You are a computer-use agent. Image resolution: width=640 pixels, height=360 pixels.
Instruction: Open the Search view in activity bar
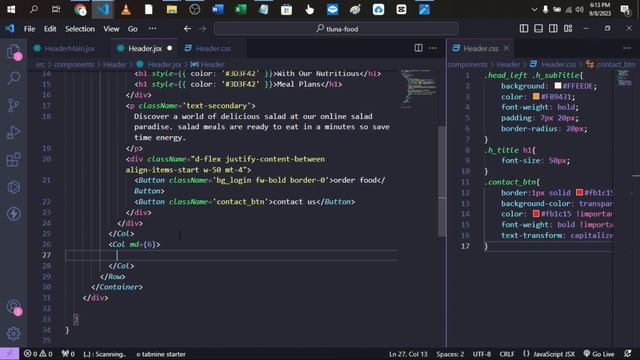(x=13, y=78)
